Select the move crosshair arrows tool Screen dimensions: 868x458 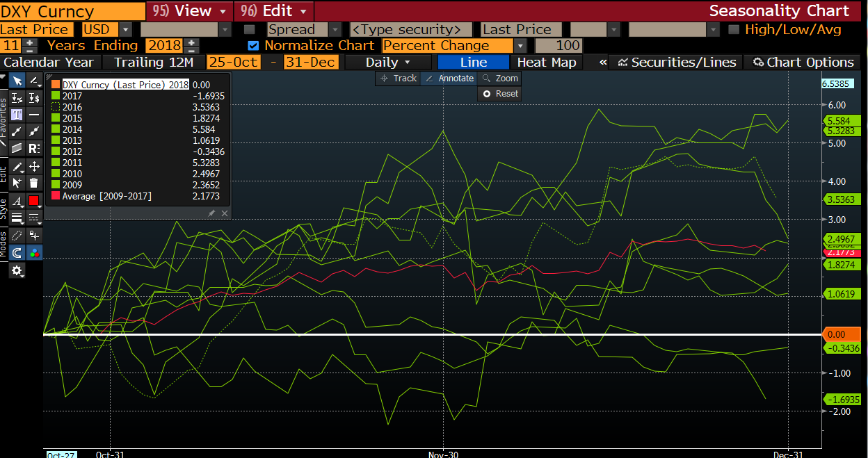coord(33,166)
